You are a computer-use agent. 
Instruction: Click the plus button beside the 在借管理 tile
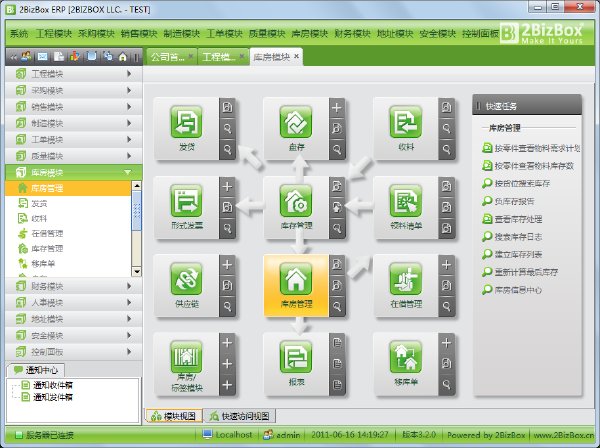pyautogui.click(x=447, y=265)
